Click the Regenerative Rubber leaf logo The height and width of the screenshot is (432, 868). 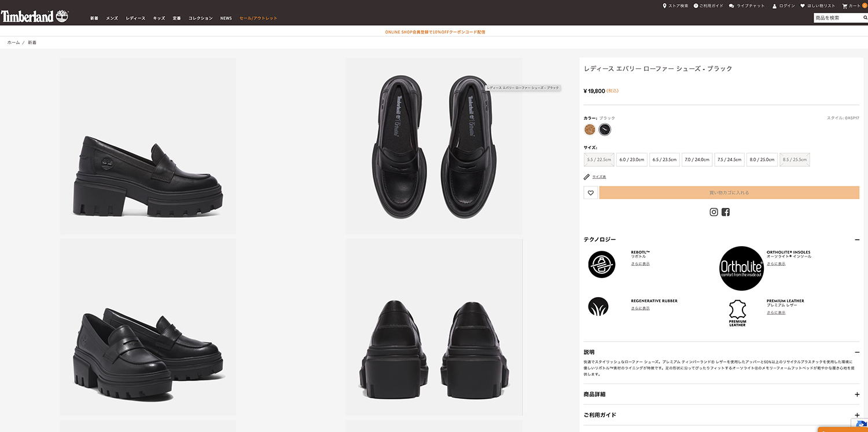click(598, 306)
